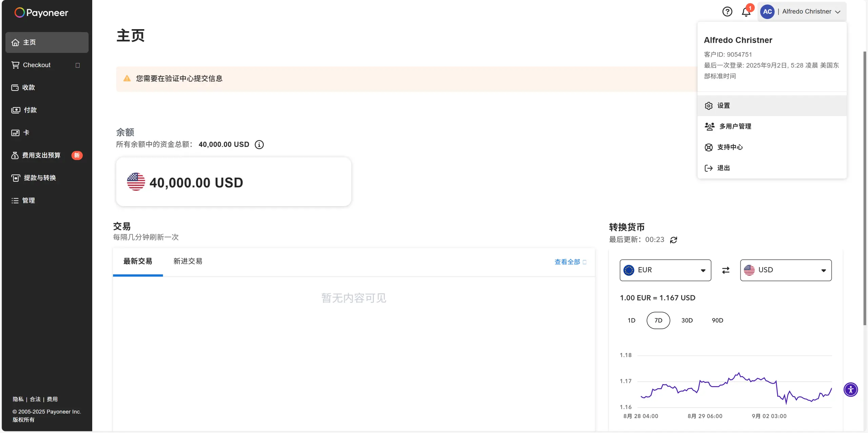The image size is (868, 433).
Task: Open 多用户管理 from the account menu
Action: point(772,126)
